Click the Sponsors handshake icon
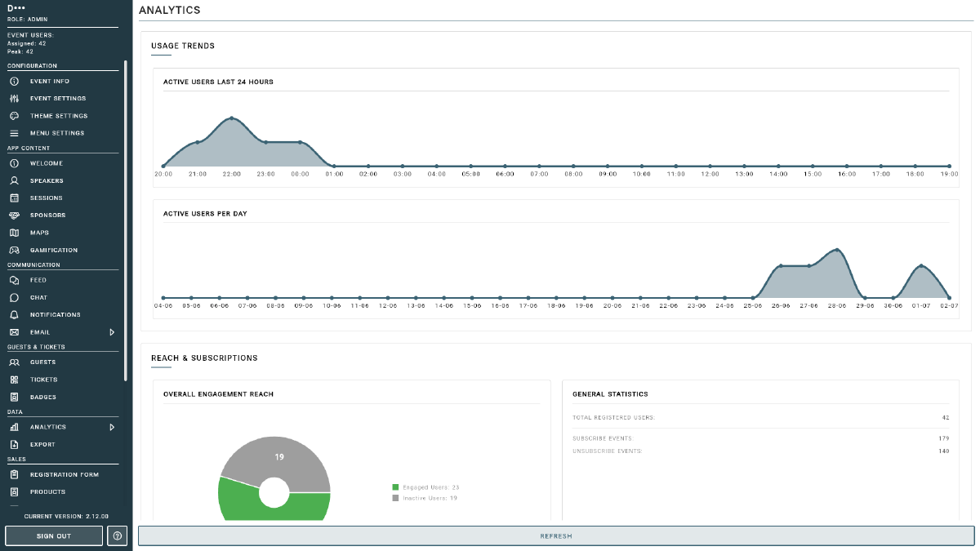This screenshot has width=980, height=551. pyautogui.click(x=14, y=216)
